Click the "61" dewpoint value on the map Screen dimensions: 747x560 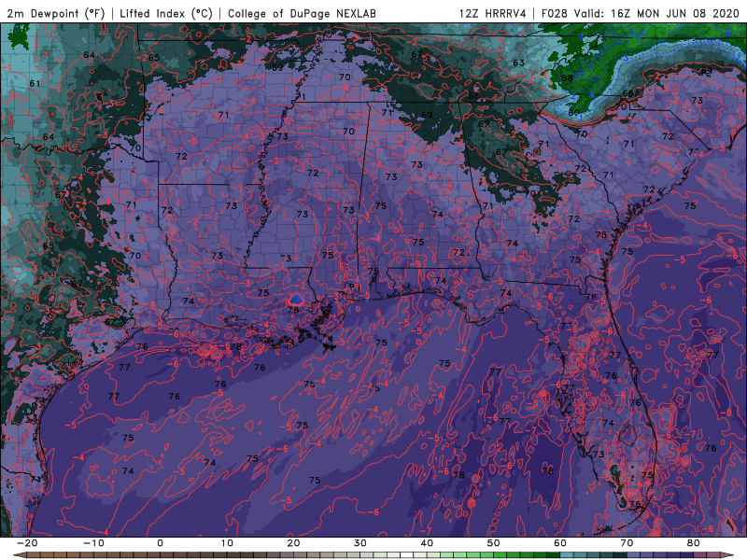(35, 83)
